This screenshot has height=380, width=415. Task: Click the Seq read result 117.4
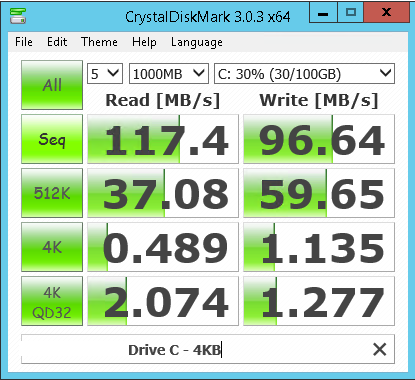(x=163, y=139)
